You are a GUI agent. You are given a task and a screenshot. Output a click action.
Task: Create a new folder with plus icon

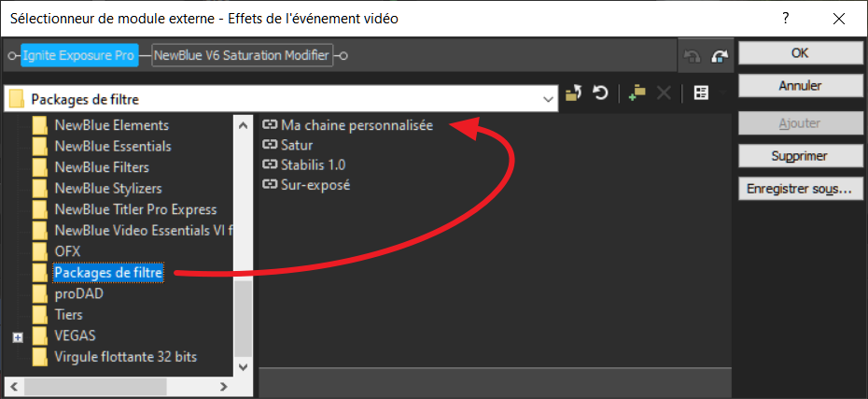click(x=637, y=93)
